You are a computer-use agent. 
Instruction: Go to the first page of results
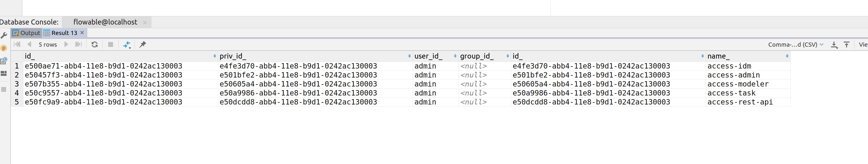tap(17, 44)
